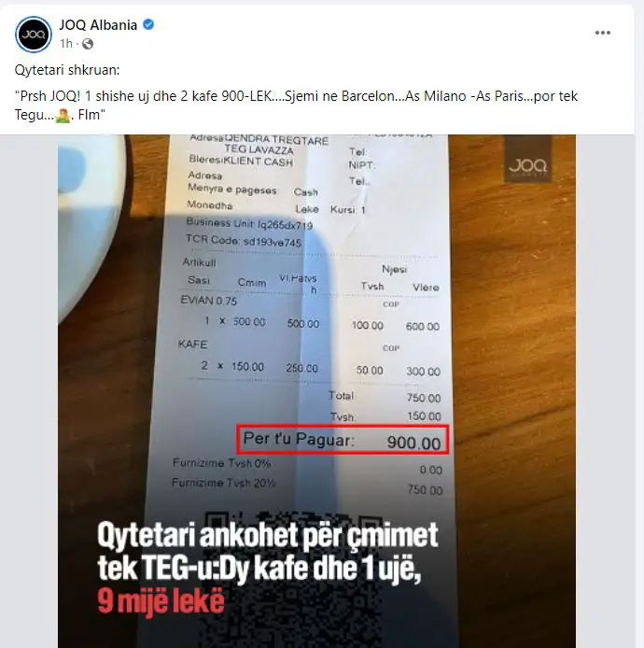
Task: Click the red 9 mijë lekë text
Action: click(x=161, y=601)
